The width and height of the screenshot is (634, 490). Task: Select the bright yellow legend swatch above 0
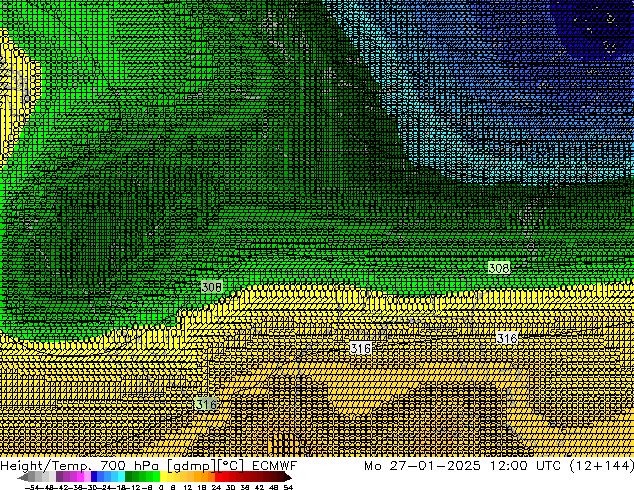click(x=163, y=477)
